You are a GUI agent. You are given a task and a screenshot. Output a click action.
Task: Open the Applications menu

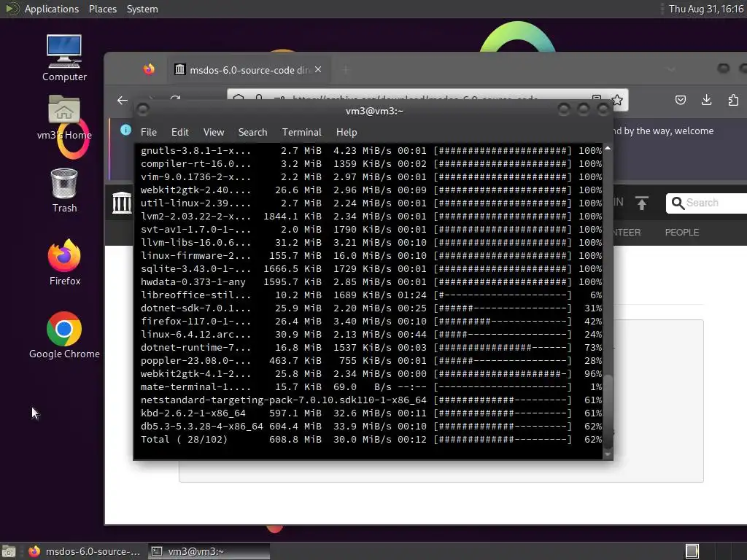(x=52, y=9)
